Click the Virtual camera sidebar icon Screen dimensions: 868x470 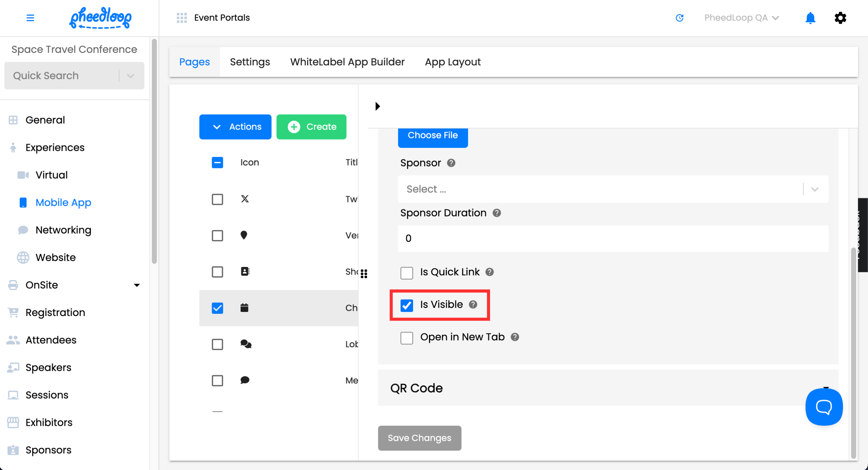click(23, 175)
